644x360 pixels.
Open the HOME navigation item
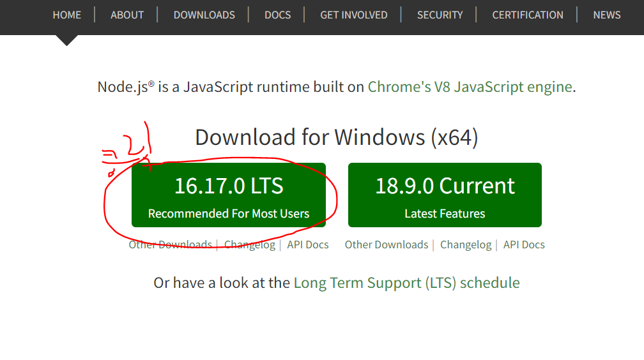click(x=67, y=15)
